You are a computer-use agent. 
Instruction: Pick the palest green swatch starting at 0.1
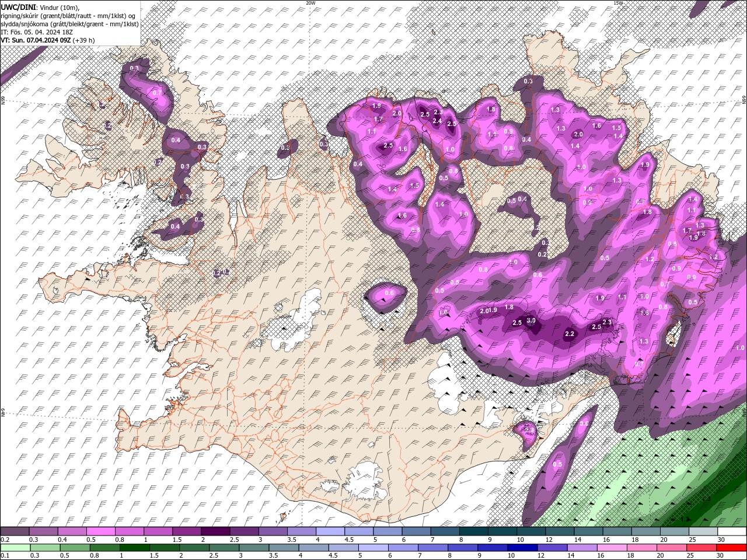15,548
